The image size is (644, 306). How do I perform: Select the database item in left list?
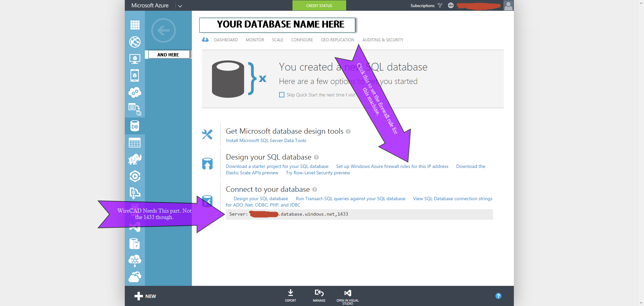(168, 54)
